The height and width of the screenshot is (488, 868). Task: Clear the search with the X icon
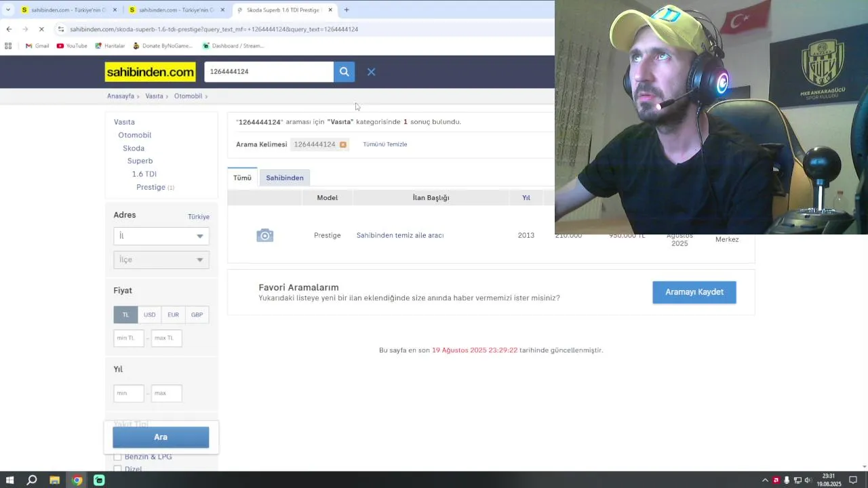pyautogui.click(x=371, y=72)
